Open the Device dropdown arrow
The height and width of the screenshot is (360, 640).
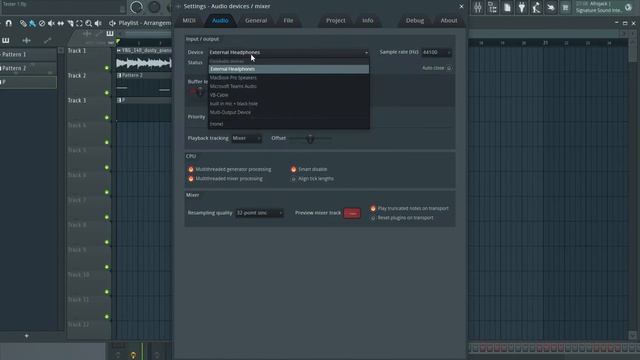(366, 53)
